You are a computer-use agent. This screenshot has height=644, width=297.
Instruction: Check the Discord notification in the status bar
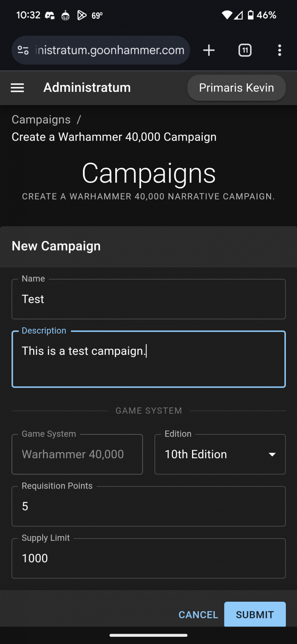click(x=50, y=15)
